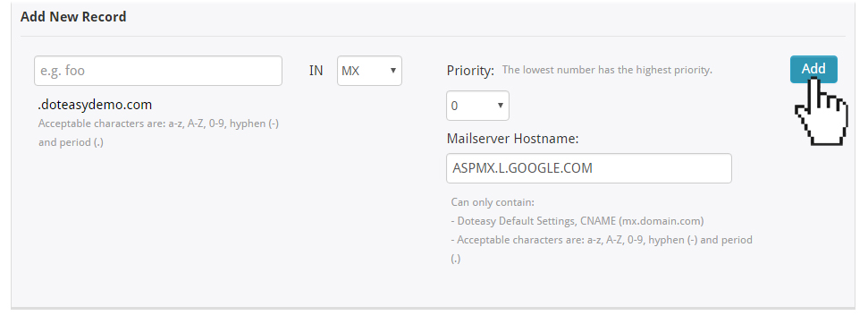This screenshot has width=868, height=324.
Task: Click the 'Priority:' label
Action: (x=470, y=71)
